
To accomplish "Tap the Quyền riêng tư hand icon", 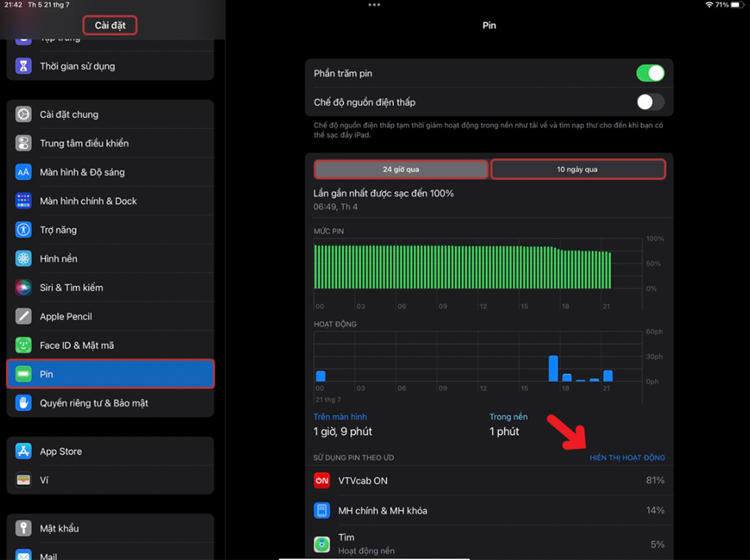I will coord(23,403).
